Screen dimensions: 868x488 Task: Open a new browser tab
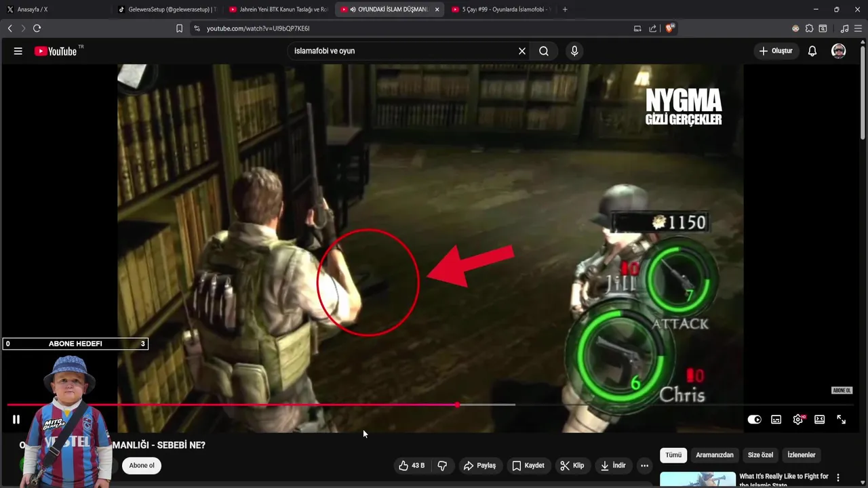565,9
